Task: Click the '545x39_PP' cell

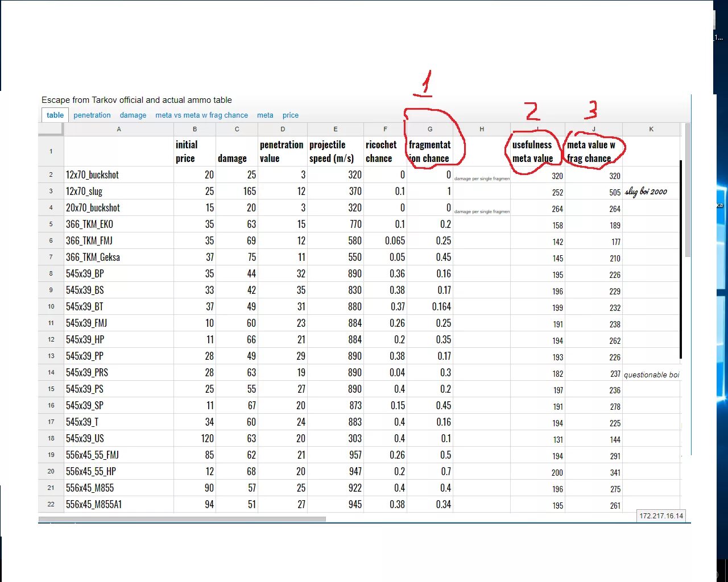Action: coord(119,356)
